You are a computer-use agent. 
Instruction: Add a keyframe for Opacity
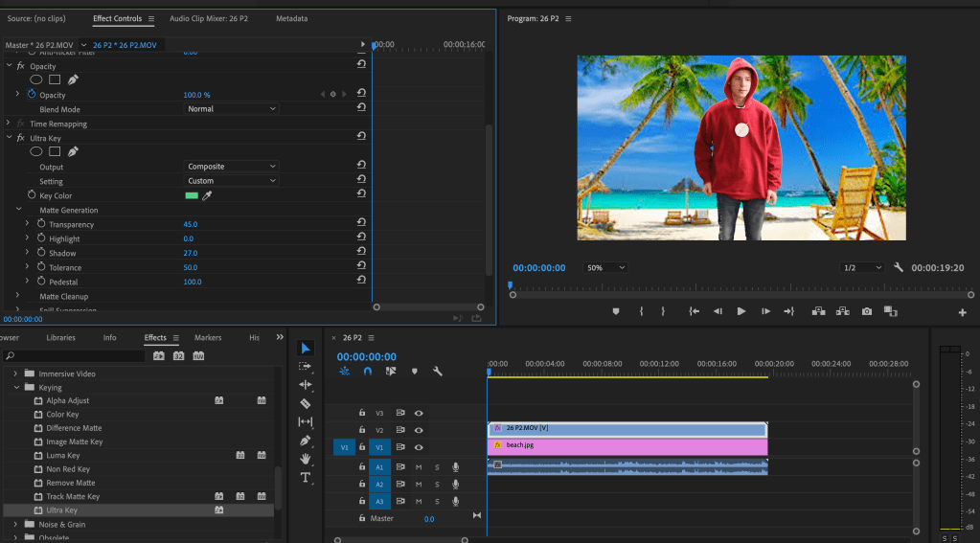pos(333,95)
